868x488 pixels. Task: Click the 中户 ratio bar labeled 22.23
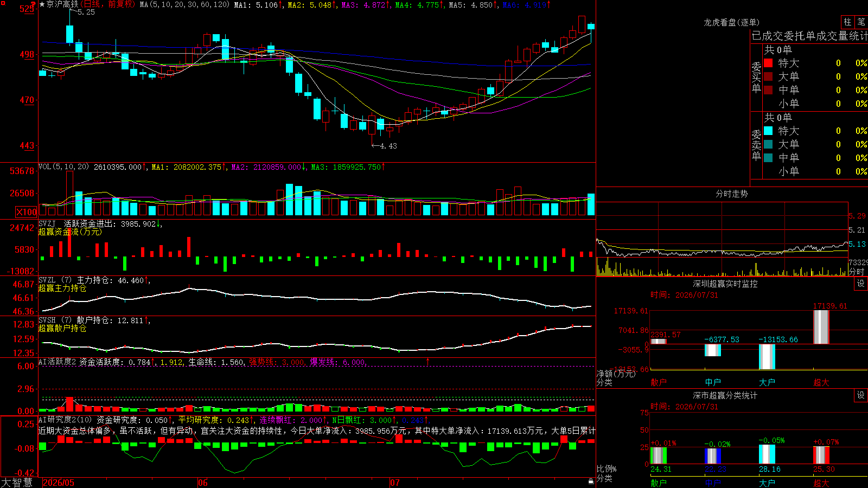tap(713, 456)
